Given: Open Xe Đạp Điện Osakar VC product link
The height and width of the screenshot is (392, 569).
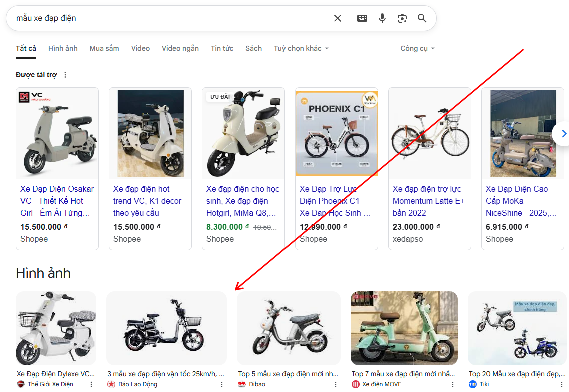Looking at the screenshot, I should coord(57,201).
